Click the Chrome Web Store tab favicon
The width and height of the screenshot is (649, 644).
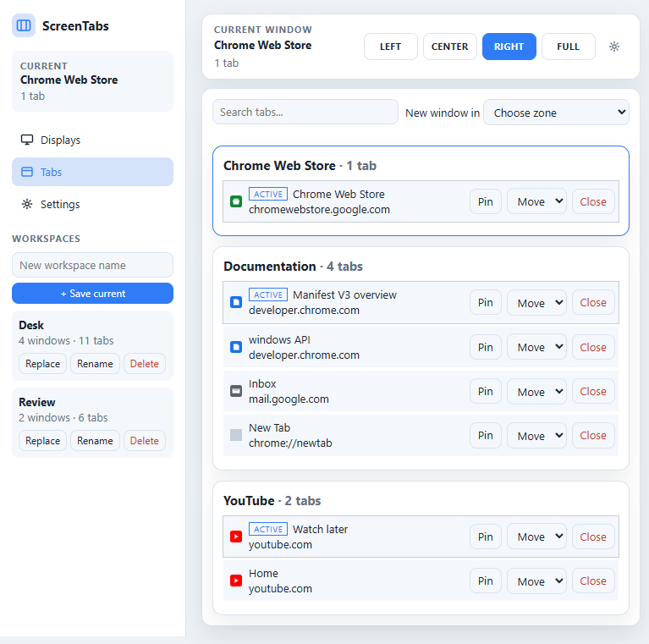[236, 201]
